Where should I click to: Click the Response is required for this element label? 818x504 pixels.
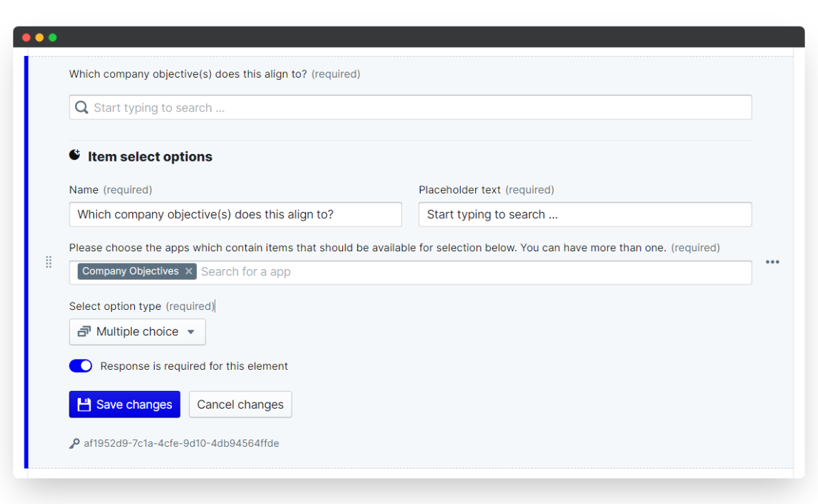coord(194,366)
